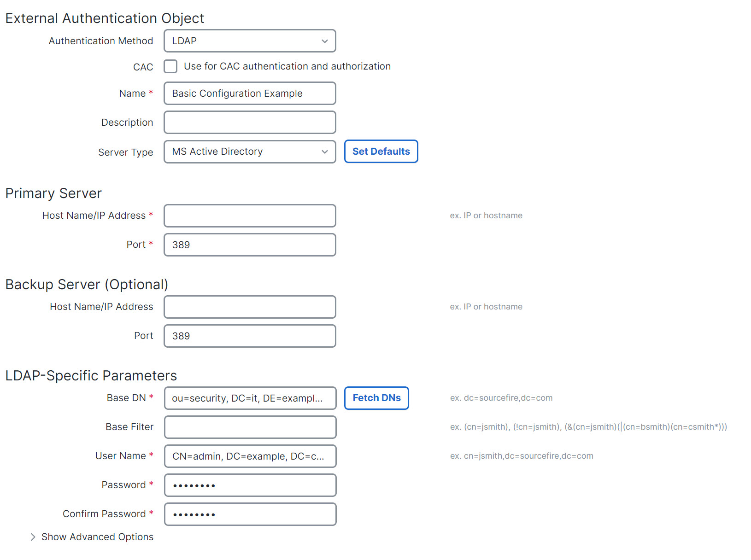Viewport: 751px width, 560px height.
Task: Click the Authentication Method dropdown arrow icon
Action: pos(325,41)
